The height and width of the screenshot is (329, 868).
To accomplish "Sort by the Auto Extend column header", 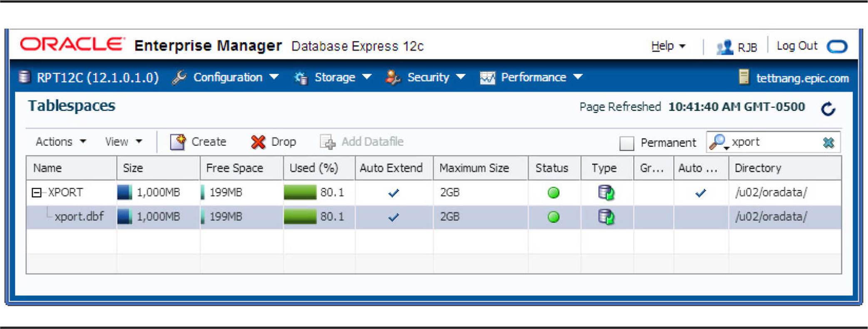I will (x=394, y=168).
